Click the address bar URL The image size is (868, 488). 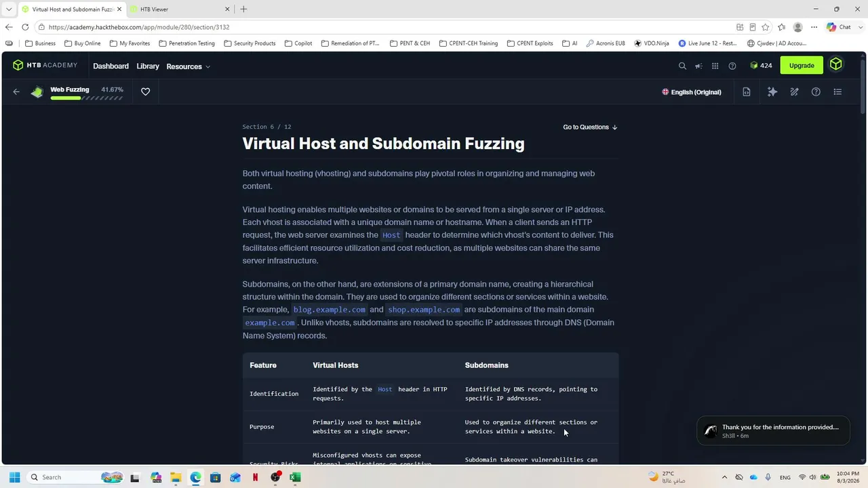pyautogui.click(x=139, y=27)
